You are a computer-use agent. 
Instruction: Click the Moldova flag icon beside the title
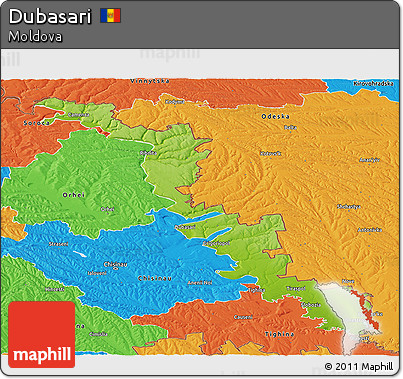pyautogui.click(x=110, y=16)
